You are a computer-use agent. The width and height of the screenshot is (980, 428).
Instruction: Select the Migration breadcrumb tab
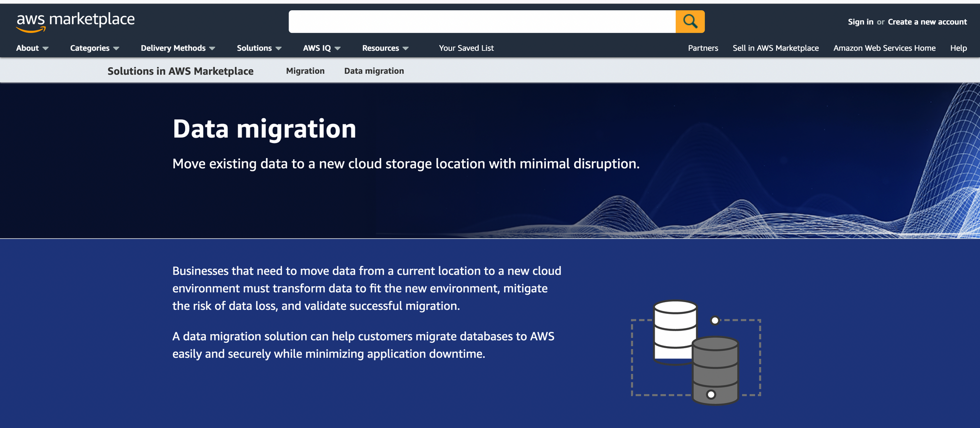tap(305, 71)
